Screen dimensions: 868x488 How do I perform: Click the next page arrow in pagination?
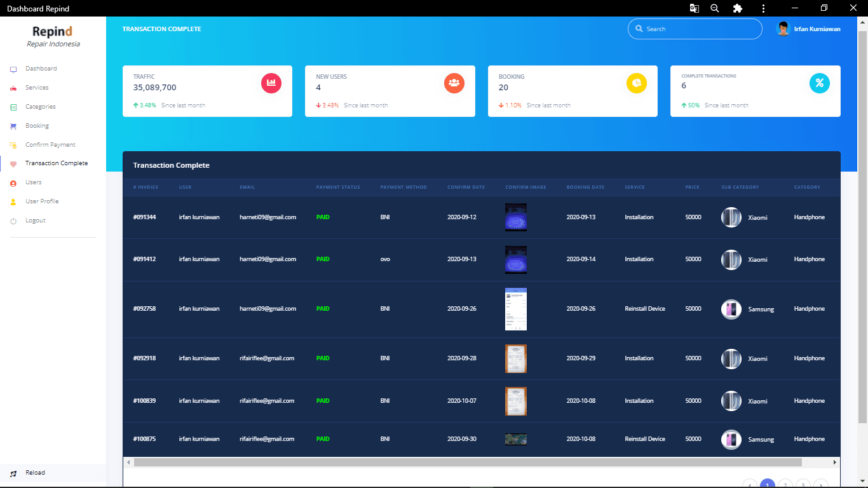(x=821, y=485)
